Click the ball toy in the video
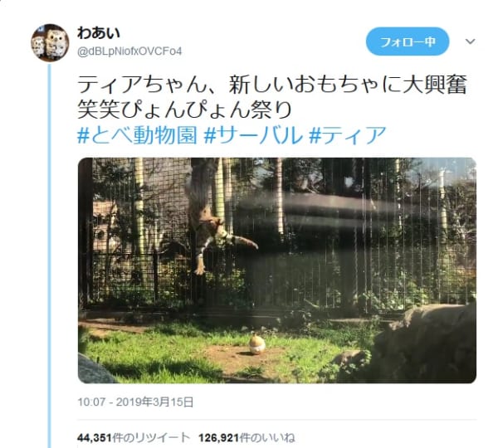This screenshot has height=448, width=498. pos(257,344)
